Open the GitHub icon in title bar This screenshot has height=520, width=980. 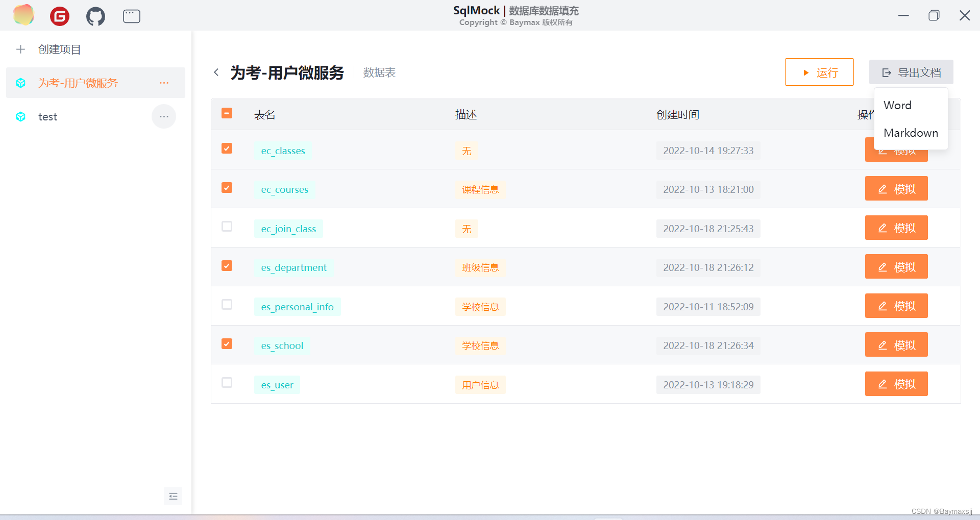tap(95, 16)
